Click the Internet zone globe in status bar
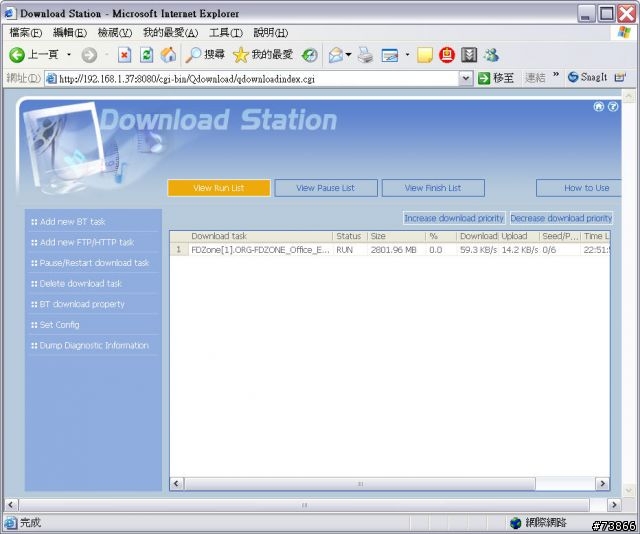640x534 pixels. pos(516,523)
